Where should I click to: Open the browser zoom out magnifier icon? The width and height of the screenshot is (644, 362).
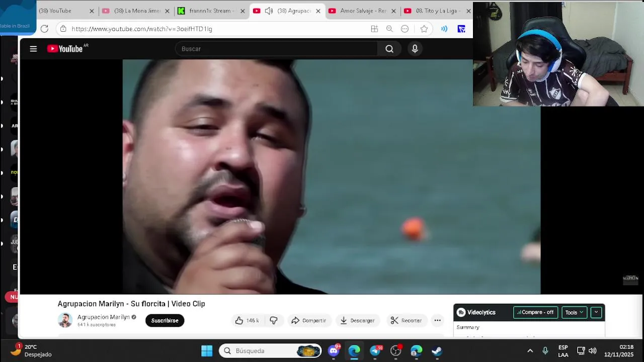click(x=389, y=29)
